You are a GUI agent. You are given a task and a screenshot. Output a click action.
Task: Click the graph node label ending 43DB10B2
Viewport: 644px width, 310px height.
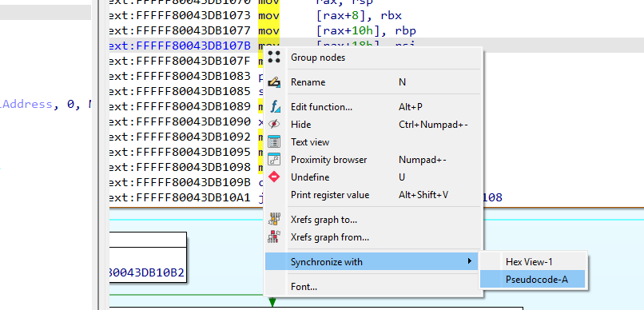pos(147,272)
